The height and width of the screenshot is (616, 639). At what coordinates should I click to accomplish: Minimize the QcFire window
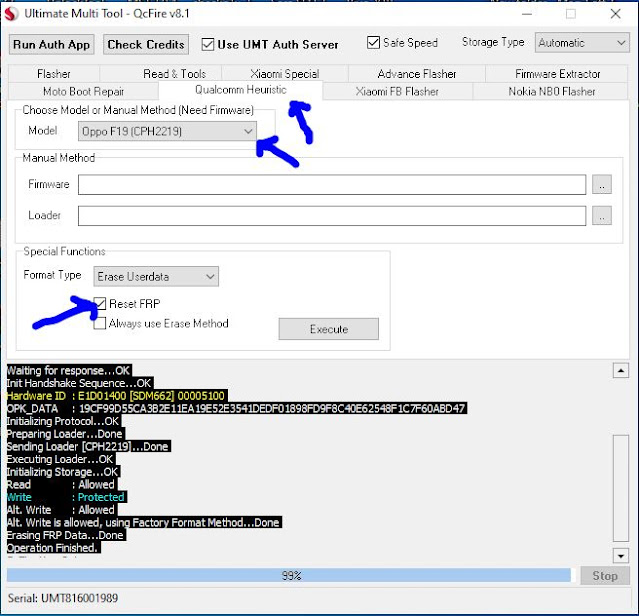527,14
